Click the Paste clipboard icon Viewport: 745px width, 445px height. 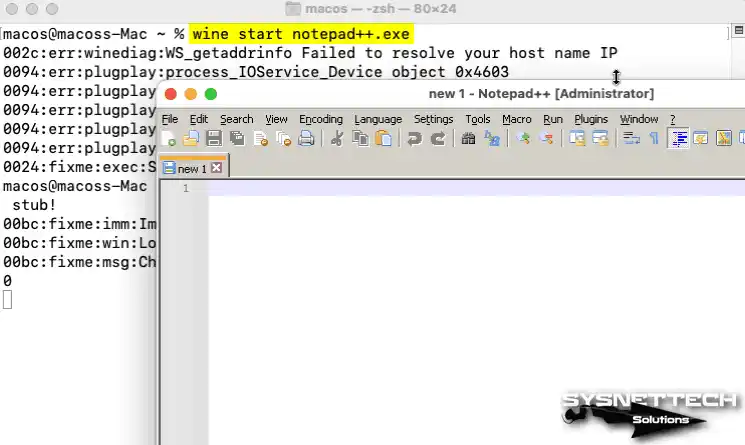click(383, 139)
